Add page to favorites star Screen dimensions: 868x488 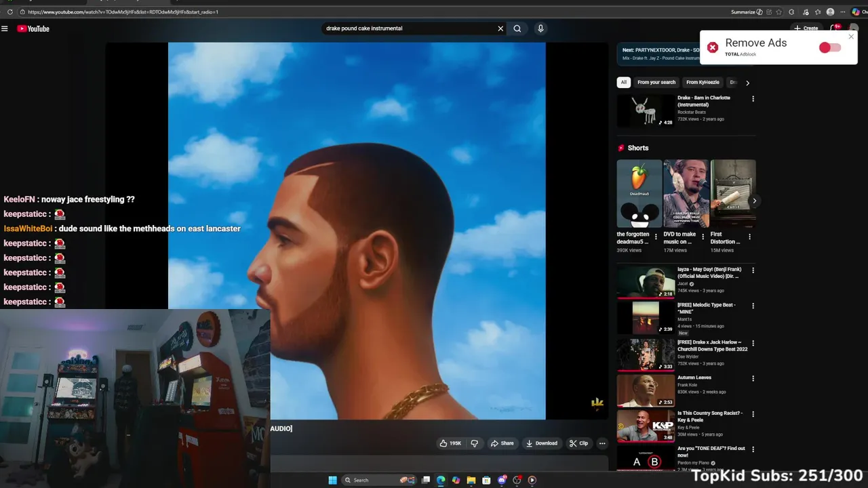(779, 12)
